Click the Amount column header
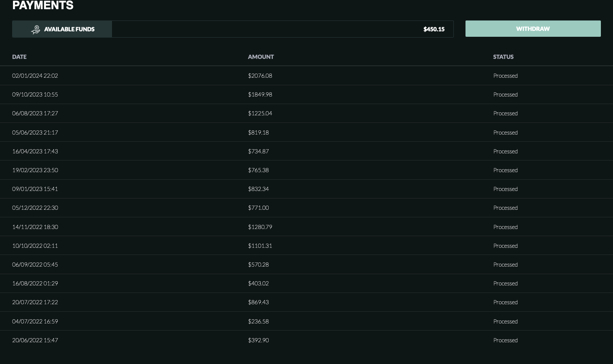The image size is (613, 364). tap(261, 57)
